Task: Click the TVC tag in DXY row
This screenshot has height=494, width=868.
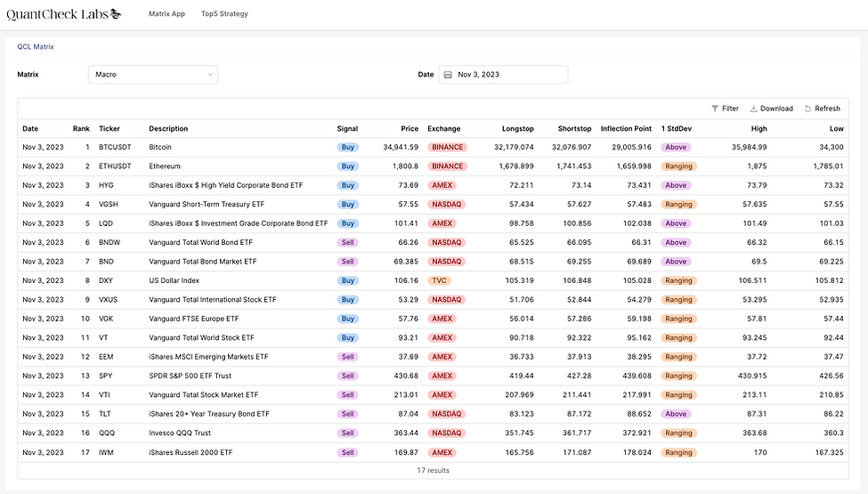Action: 440,280
